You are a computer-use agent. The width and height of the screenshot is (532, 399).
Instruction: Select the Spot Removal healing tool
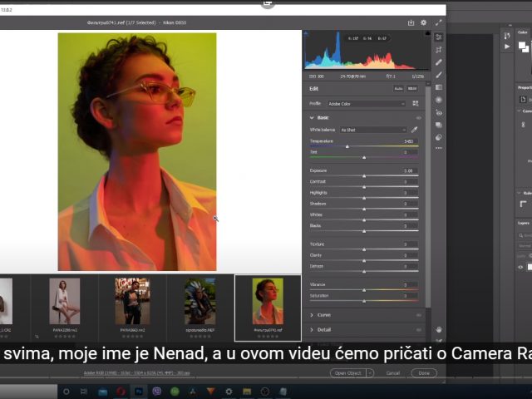439,62
